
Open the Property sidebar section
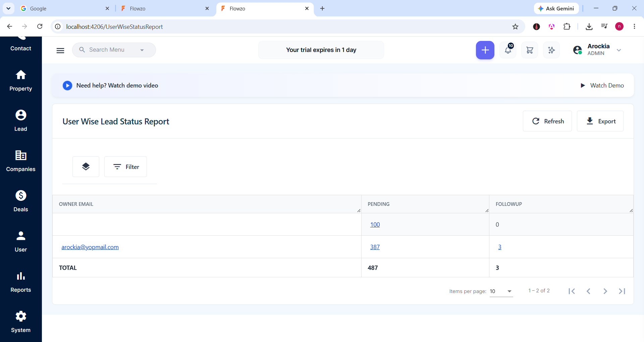click(21, 81)
